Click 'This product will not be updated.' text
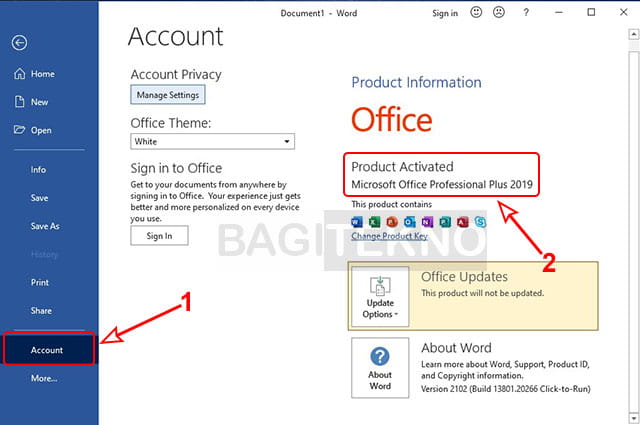Screen dimensions: 640x425 pos(482,293)
